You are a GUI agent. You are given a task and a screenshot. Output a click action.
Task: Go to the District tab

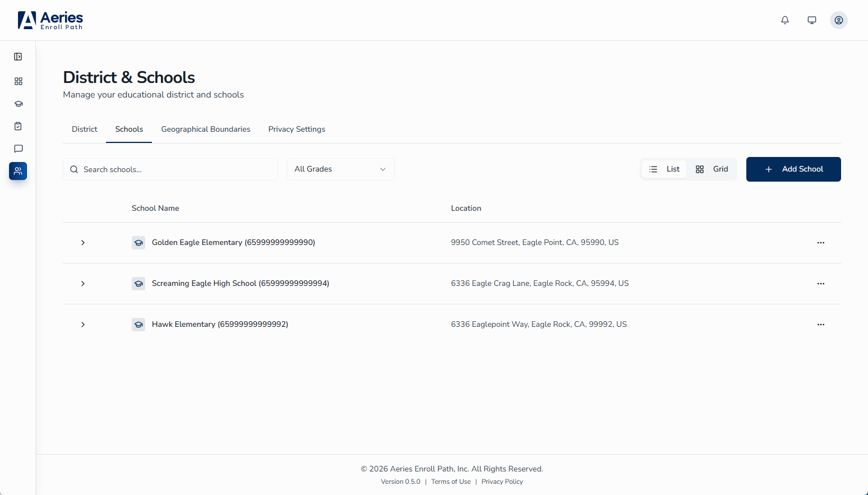[85, 129]
